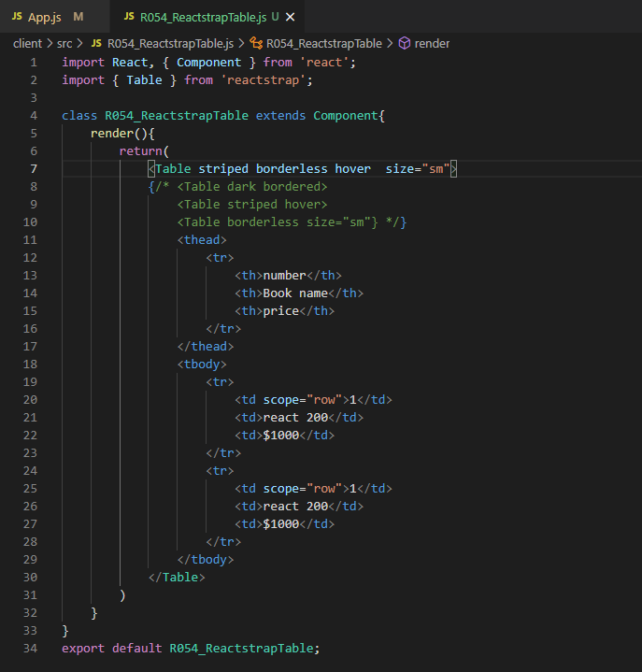Click 'number' header text on line 13
The height and width of the screenshot is (672, 642).
point(285,275)
